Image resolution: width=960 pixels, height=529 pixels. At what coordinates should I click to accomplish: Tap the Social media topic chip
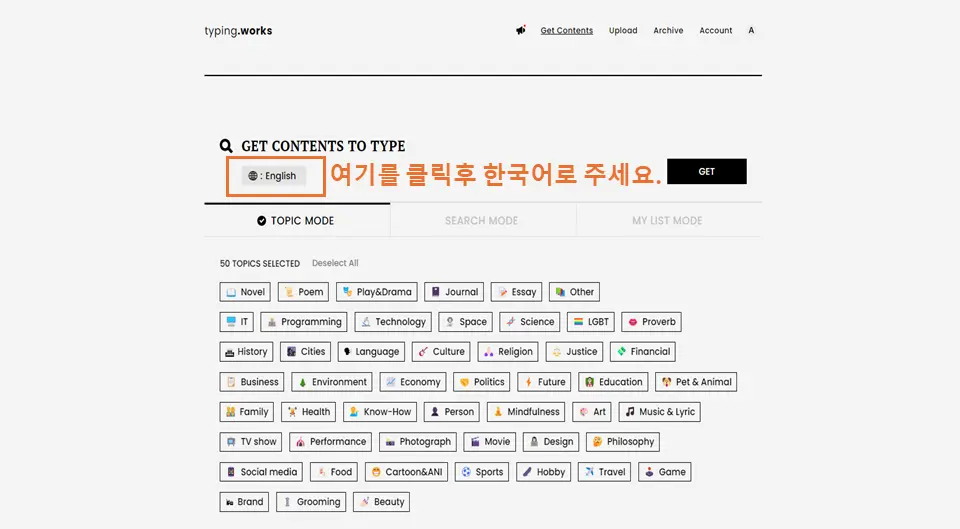point(261,472)
